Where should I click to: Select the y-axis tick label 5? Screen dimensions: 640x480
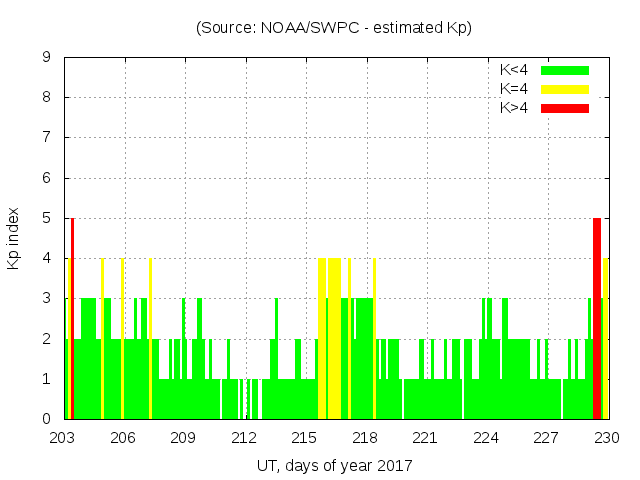(x=47, y=219)
